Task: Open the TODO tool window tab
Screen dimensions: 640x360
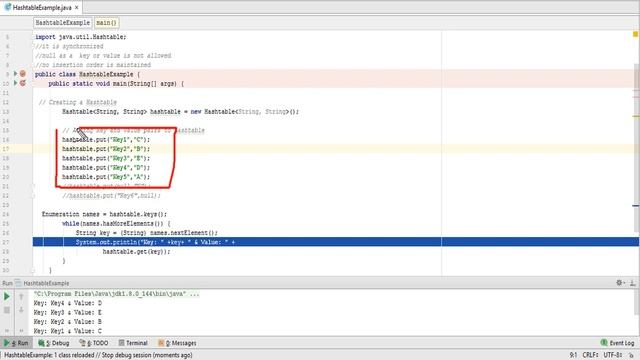Action: (x=94, y=343)
